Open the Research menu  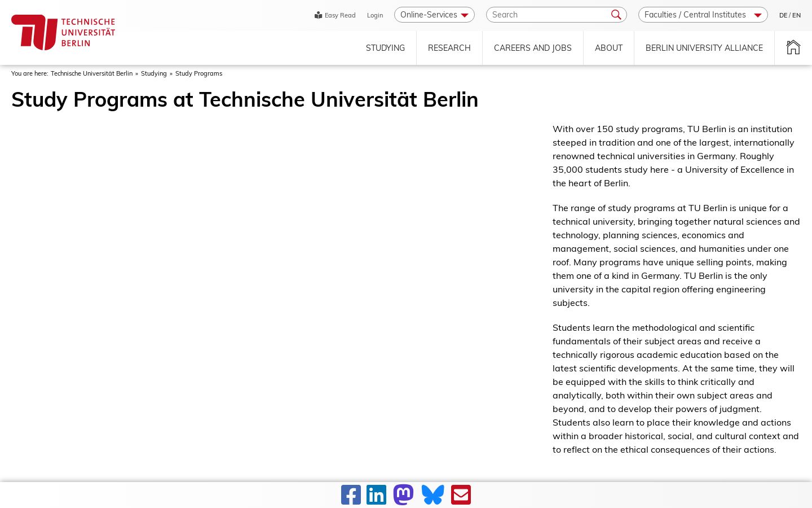coord(449,48)
